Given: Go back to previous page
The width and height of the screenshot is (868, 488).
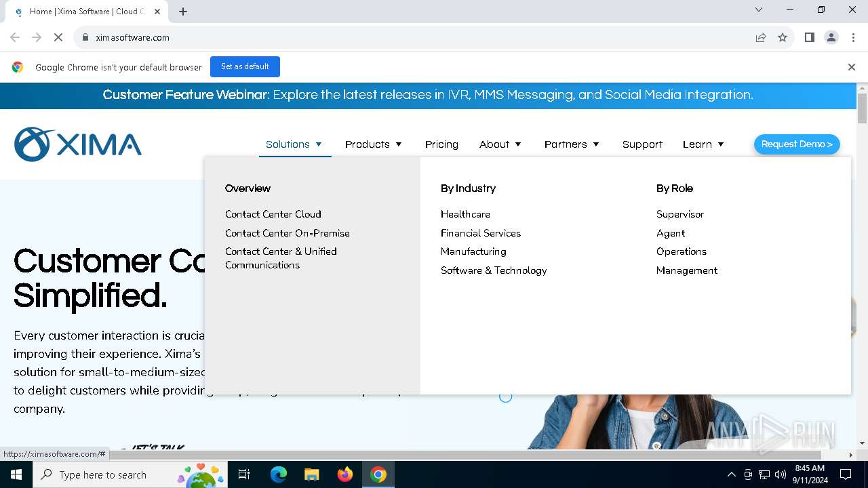Looking at the screenshot, I should click(x=15, y=37).
